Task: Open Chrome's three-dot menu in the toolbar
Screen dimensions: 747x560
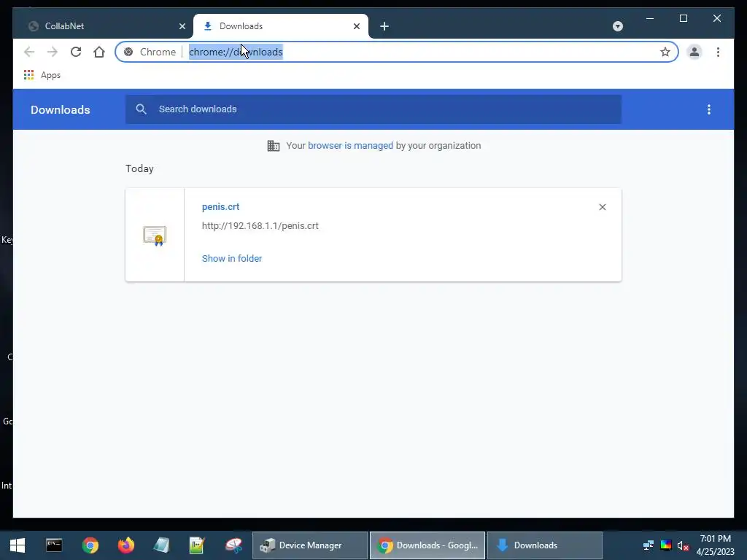Action: click(x=718, y=52)
